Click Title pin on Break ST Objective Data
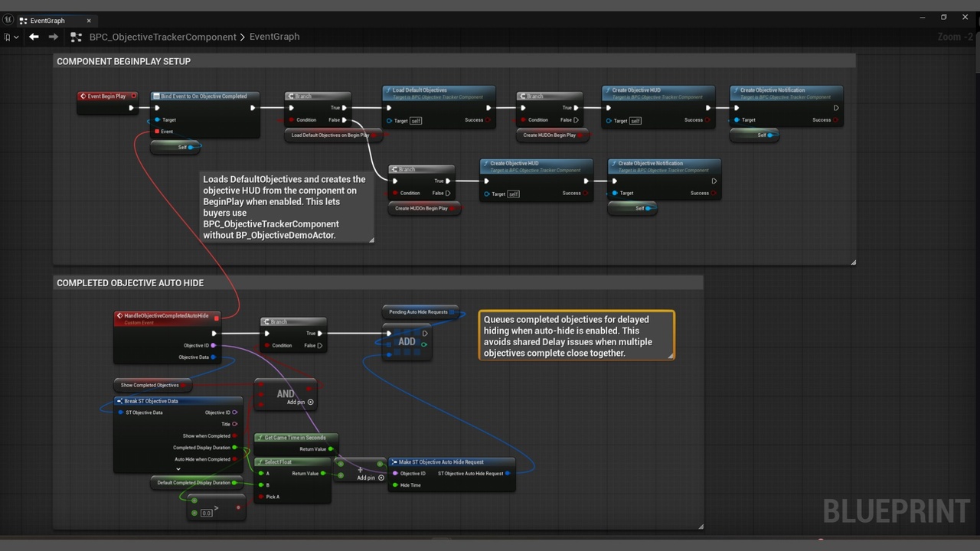Image resolution: width=980 pixels, height=551 pixels. point(234,424)
